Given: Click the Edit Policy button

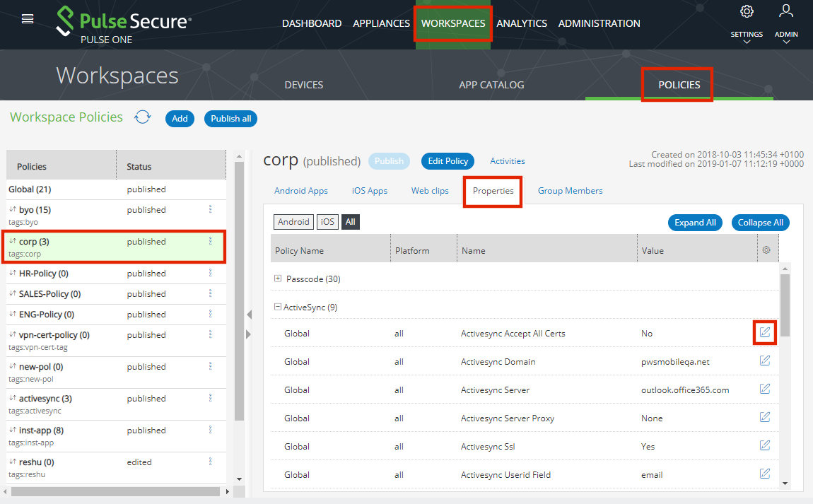Looking at the screenshot, I should tap(448, 161).
